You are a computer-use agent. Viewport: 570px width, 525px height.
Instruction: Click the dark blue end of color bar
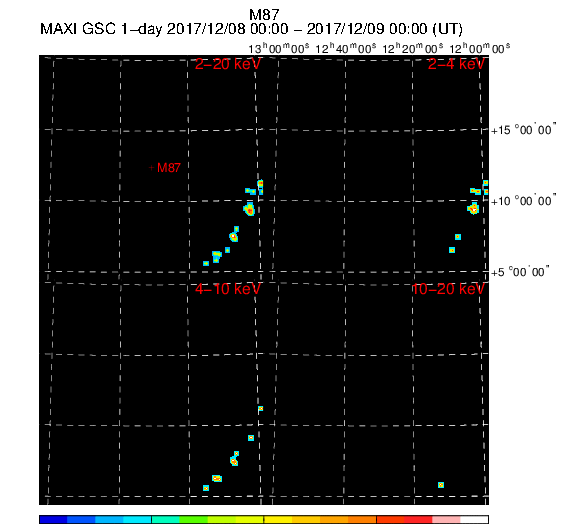coord(53,519)
